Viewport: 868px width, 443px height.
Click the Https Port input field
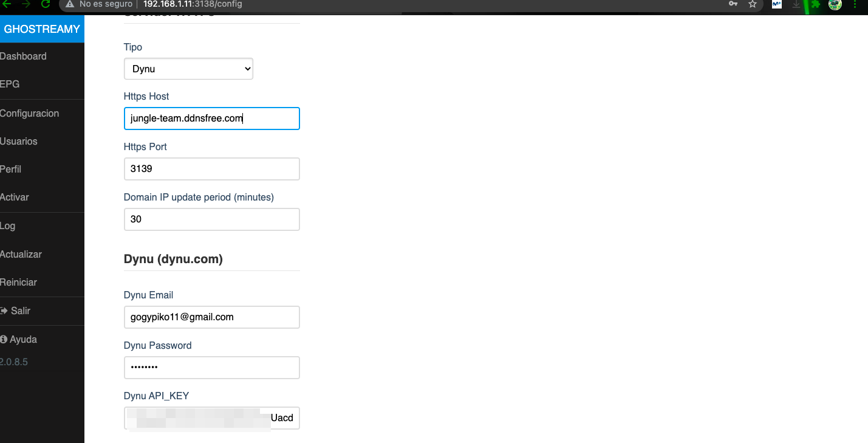(211, 169)
